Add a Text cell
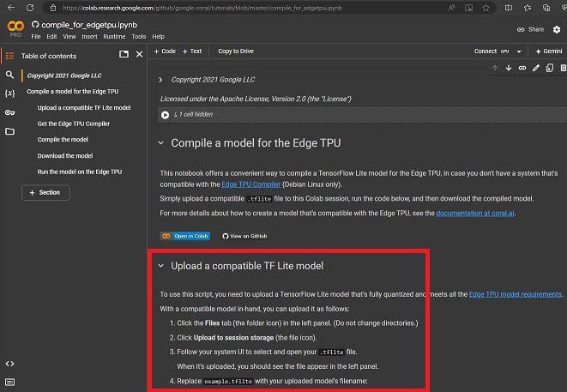Screen dimensions: 567x392 192,51
